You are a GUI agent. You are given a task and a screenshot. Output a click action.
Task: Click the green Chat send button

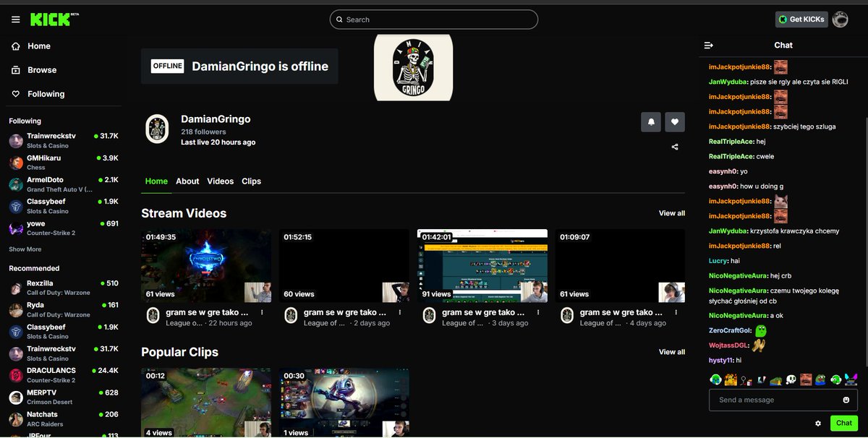(844, 423)
